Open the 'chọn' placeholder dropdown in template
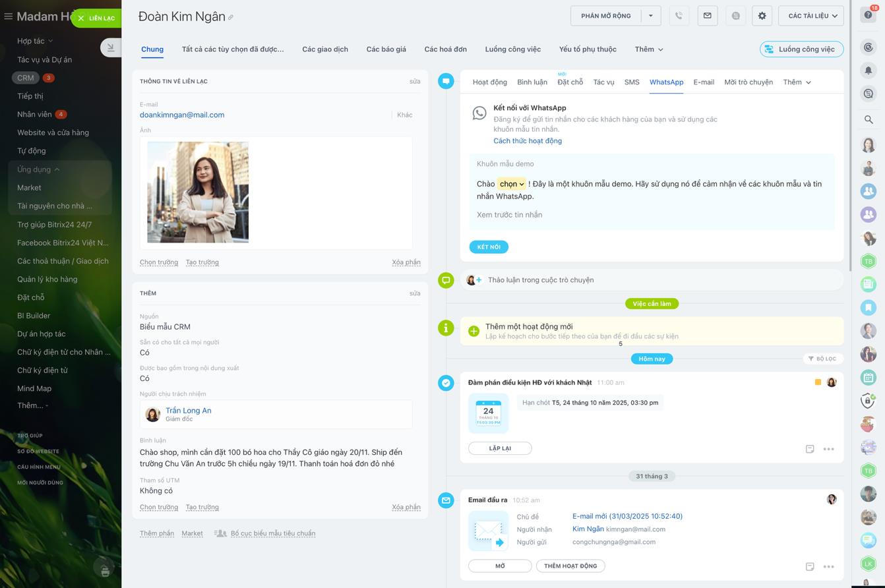The height and width of the screenshot is (588, 885). [511, 185]
